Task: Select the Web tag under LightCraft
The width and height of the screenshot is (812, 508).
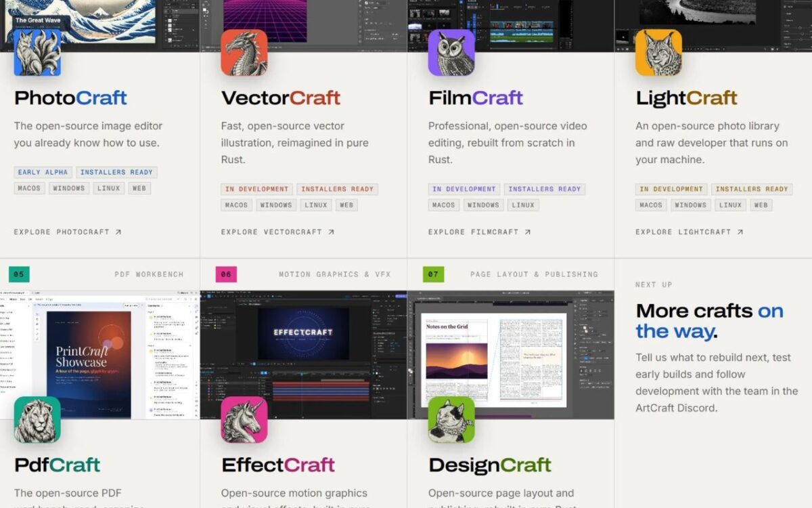Action: point(761,205)
